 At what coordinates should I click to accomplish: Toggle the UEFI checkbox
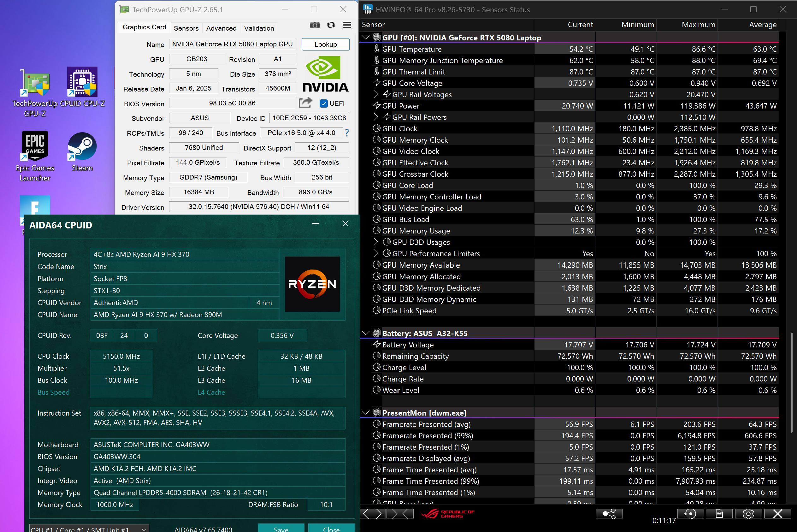[324, 103]
